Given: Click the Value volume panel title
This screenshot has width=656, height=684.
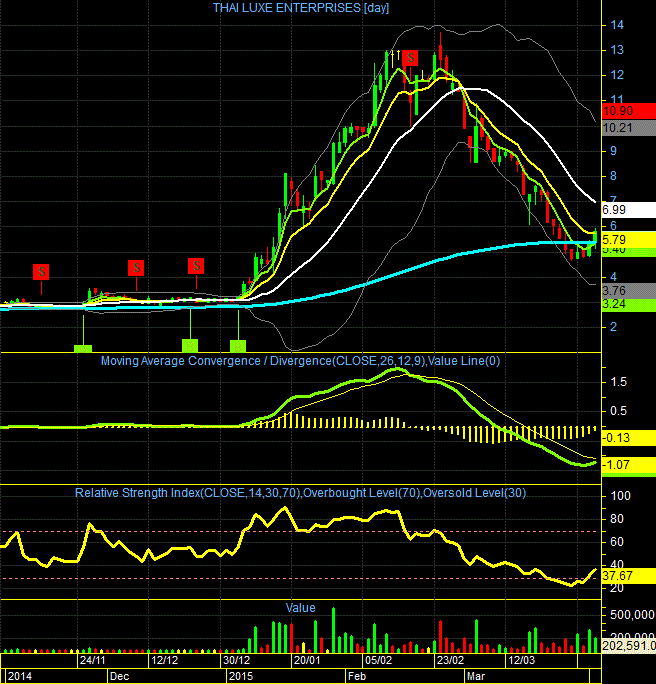Looking at the screenshot, I should pos(300,608).
